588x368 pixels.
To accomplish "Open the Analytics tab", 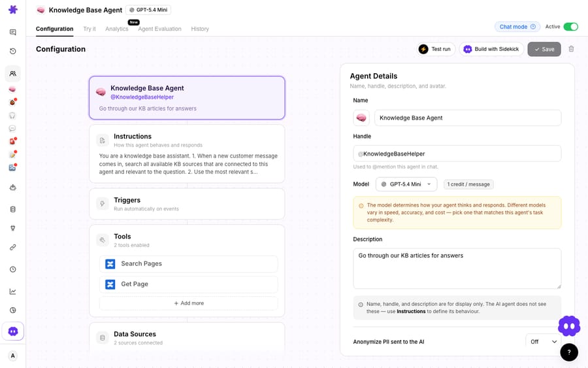I will (117, 29).
